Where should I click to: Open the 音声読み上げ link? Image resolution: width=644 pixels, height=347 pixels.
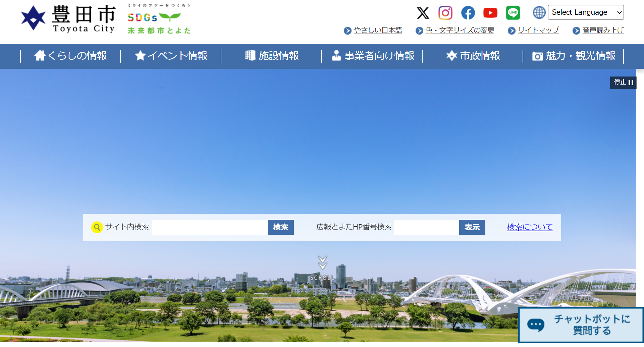coord(603,30)
